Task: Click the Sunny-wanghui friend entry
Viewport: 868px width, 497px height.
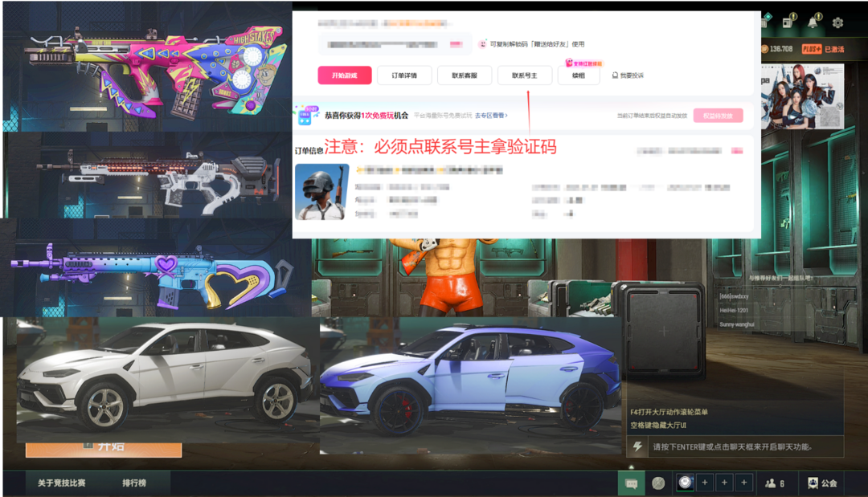Action: pyautogui.click(x=737, y=324)
